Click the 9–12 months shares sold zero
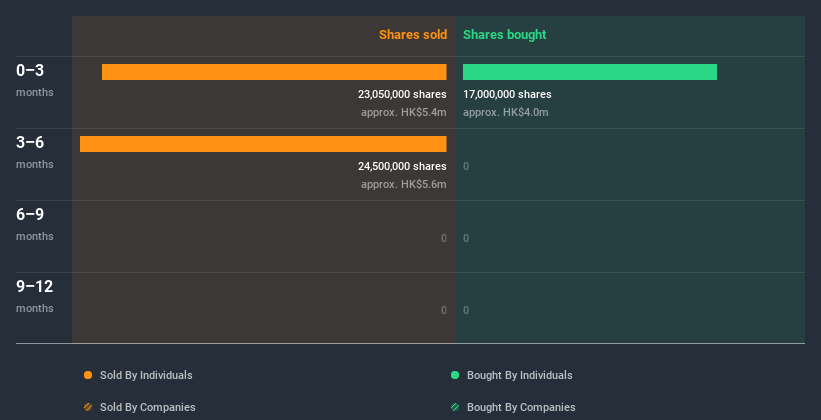 click(443, 310)
